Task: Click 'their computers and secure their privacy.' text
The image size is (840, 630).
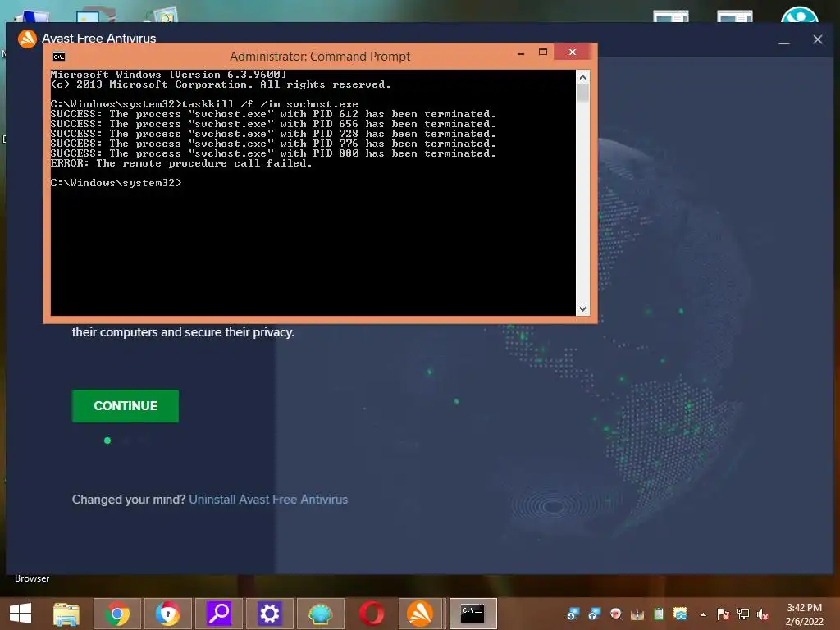Action: click(x=183, y=332)
